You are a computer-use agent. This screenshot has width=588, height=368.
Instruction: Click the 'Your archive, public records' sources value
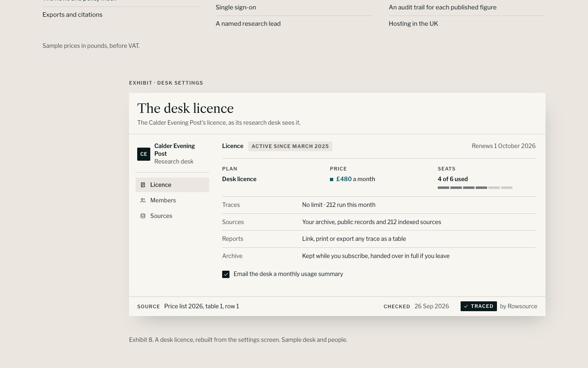click(x=372, y=222)
